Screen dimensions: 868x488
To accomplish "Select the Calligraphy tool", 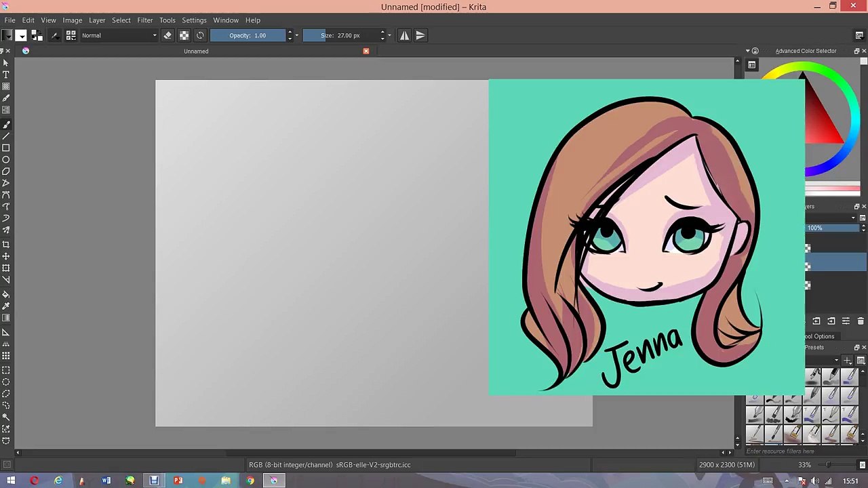I will click(6, 98).
